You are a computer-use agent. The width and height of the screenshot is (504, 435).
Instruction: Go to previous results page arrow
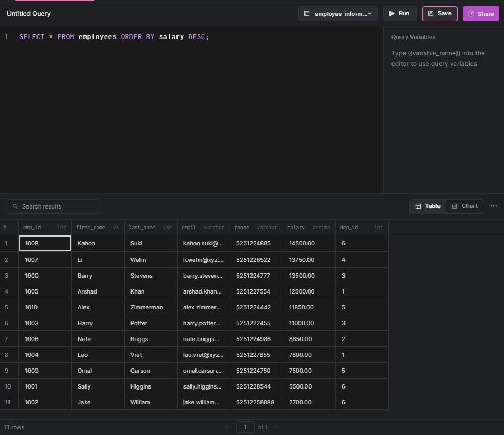(x=227, y=427)
